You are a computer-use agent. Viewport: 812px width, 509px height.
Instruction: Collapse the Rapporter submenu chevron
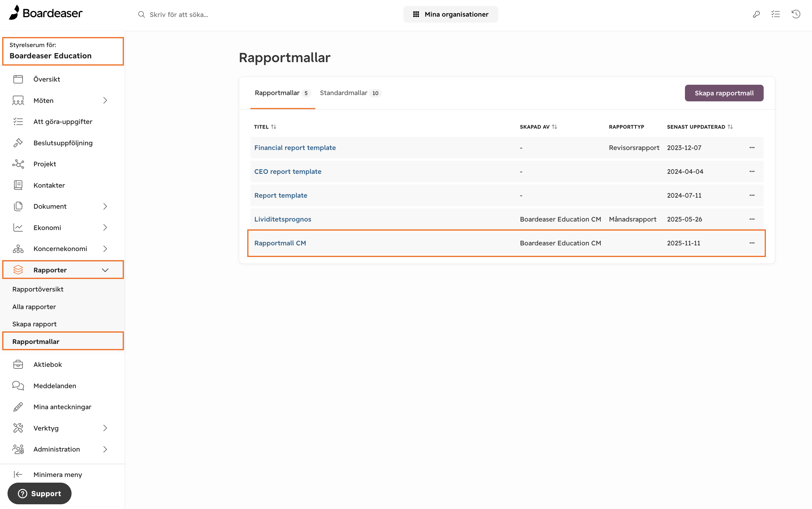click(x=105, y=270)
